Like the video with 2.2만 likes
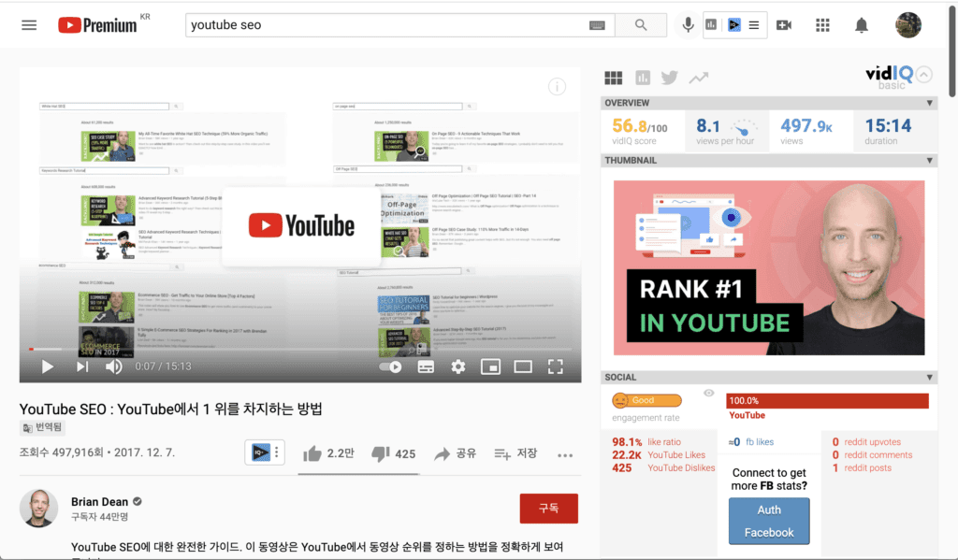Viewport: 958px width, 560px height. tap(328, 453)
